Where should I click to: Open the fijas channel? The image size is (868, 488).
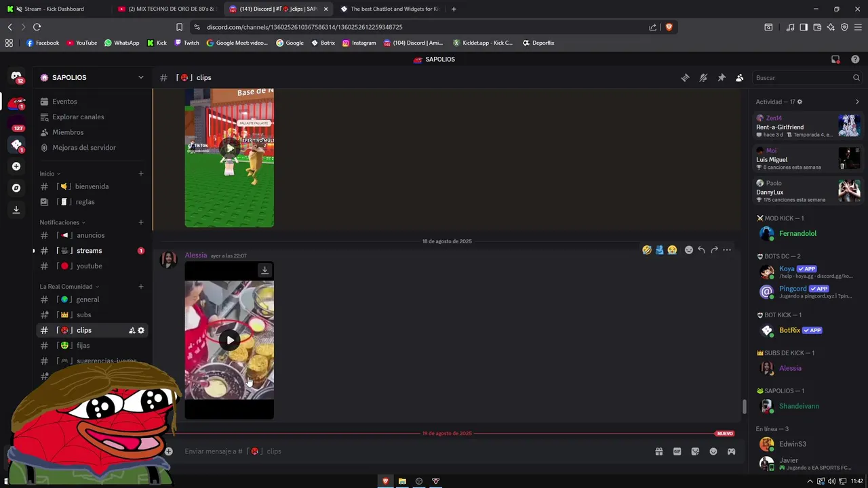point(92,346)
